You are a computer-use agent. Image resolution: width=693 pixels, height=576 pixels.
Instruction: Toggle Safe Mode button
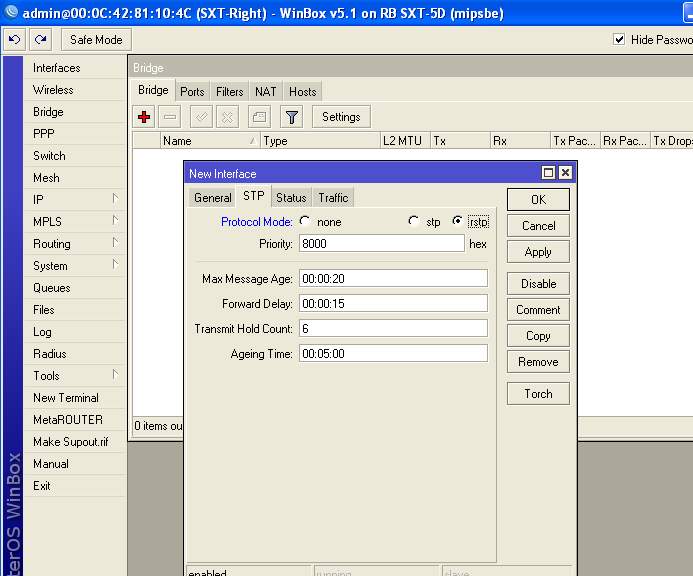(96, 40)
